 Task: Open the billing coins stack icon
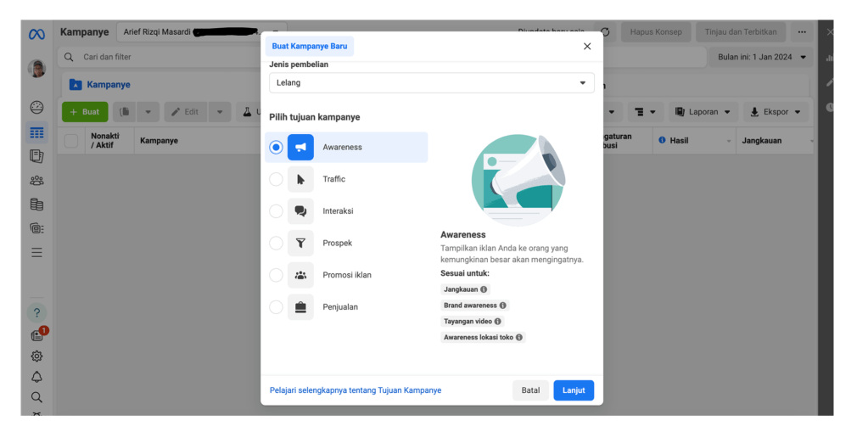click(x=36, y=205)
